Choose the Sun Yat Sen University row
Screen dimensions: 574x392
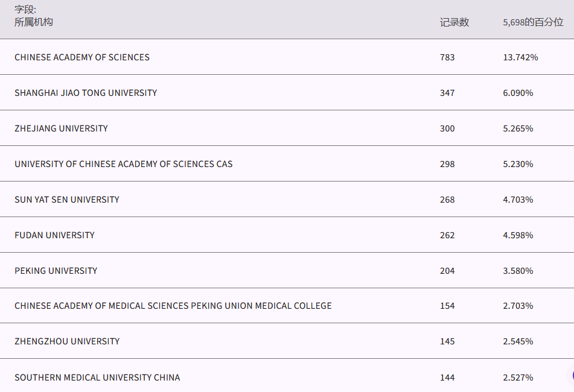pyautogui.click(x=67, y=200)
